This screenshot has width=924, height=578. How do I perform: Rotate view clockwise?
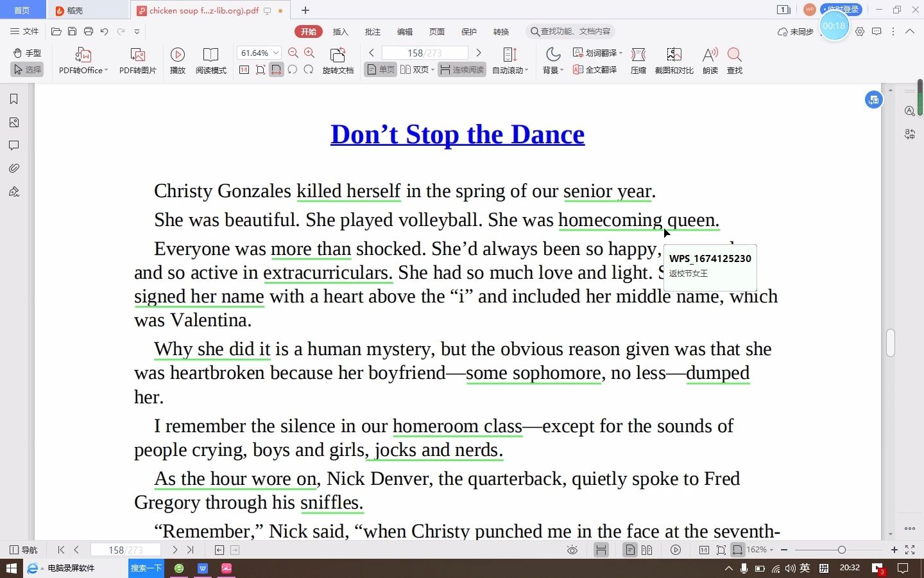[x=309, y=69]
